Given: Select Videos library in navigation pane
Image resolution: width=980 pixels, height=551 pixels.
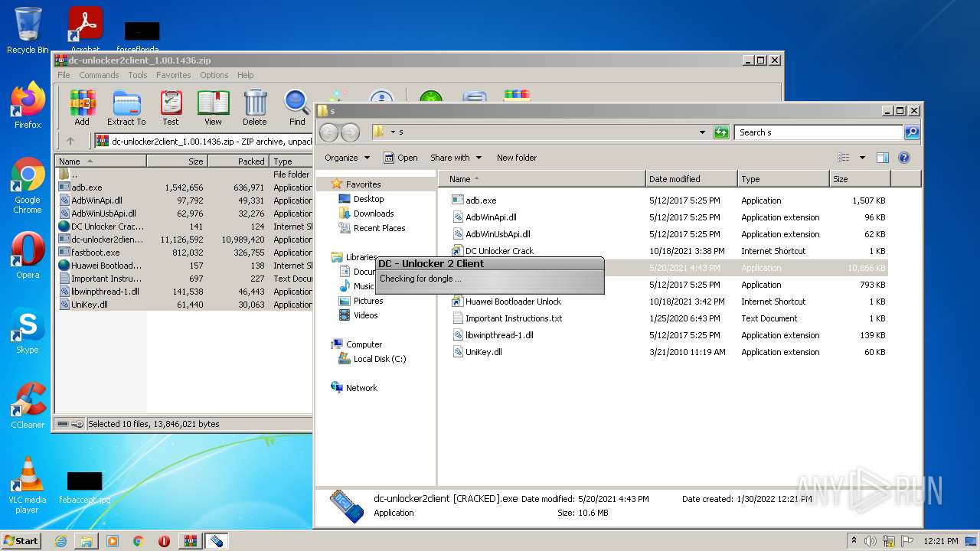Looking at the screenshot, I should (365, 315).
